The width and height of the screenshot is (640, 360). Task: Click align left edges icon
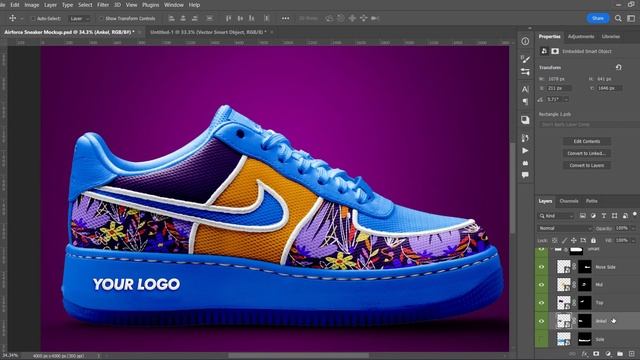click(171, 18)
